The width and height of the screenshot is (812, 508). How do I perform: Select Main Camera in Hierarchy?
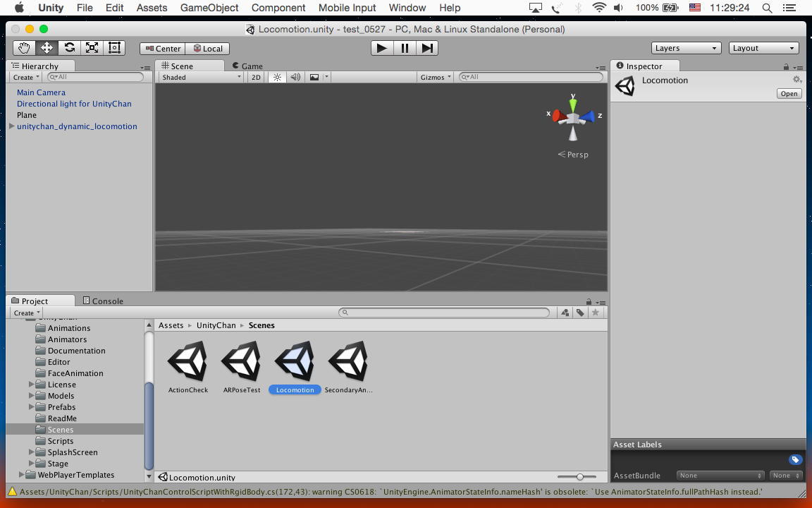41,92
